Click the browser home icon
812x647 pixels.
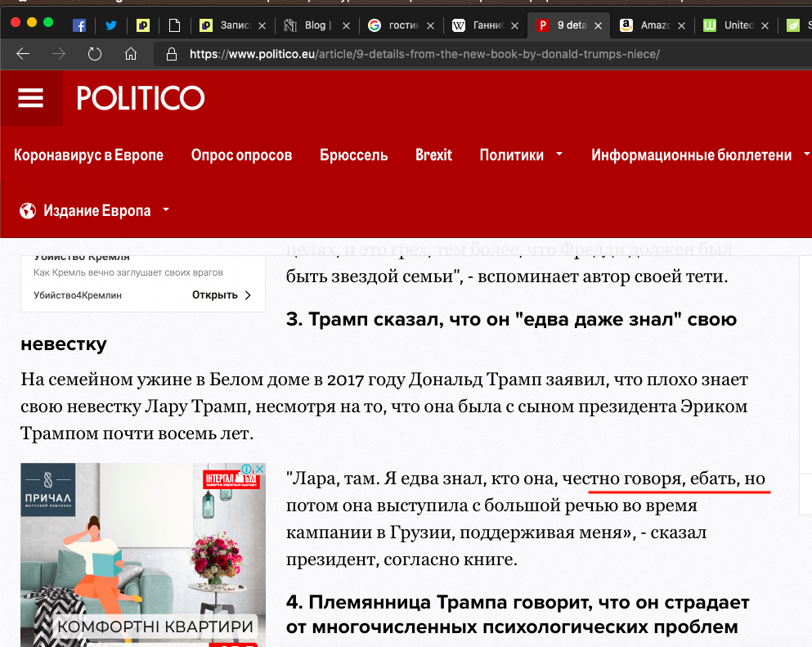pos(131,55)
